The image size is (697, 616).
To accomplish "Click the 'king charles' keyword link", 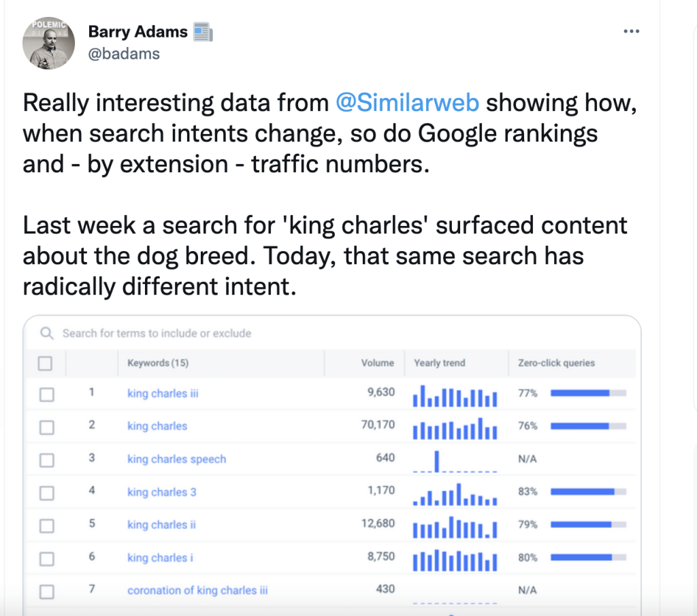I will (157, 426).
